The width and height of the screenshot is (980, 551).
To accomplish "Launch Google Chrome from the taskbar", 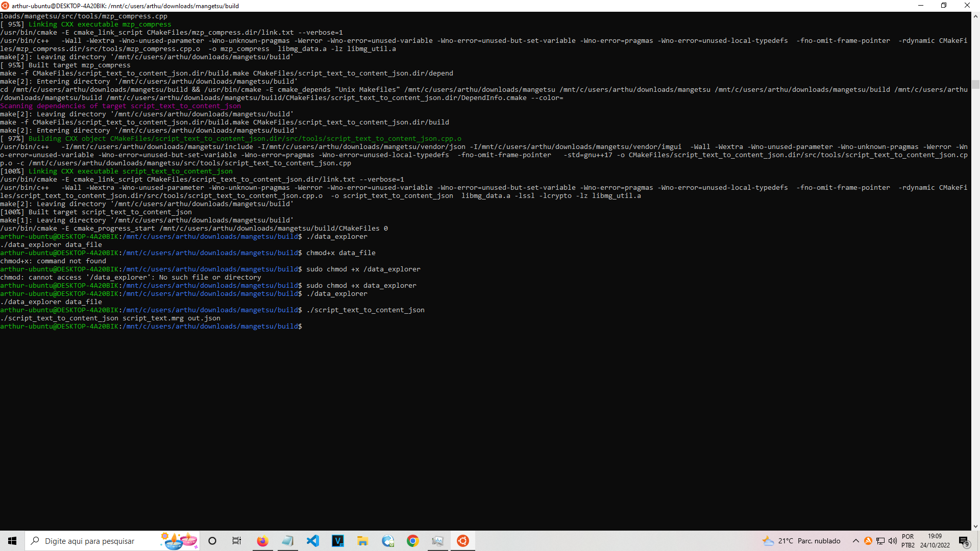I will [x=413, y=541].
